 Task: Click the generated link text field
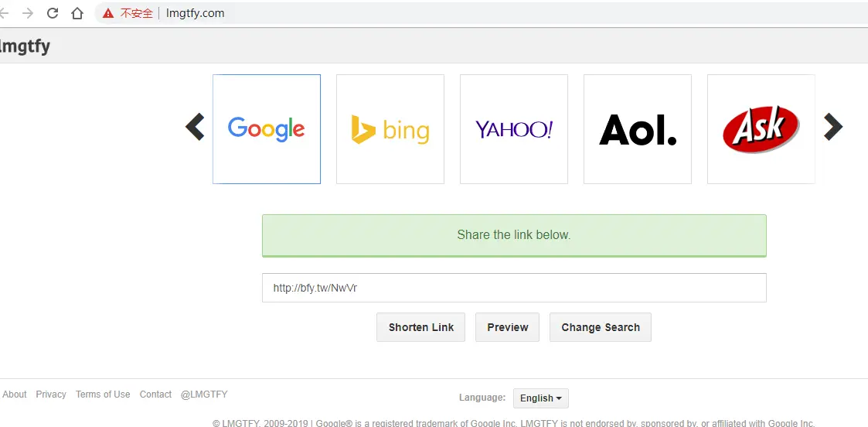[514, 288]
